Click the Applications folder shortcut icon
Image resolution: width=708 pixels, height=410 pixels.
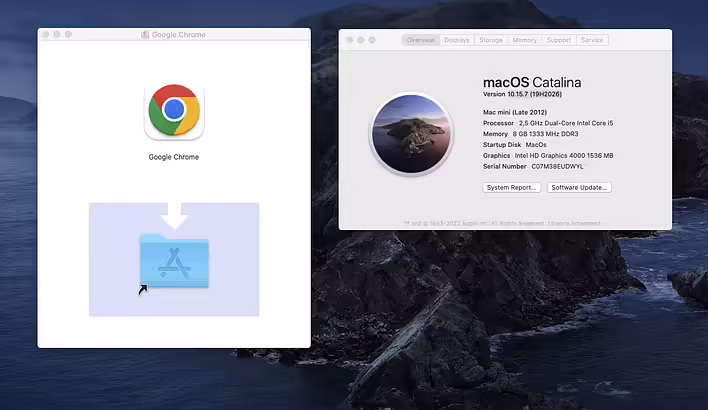(174, 262)
